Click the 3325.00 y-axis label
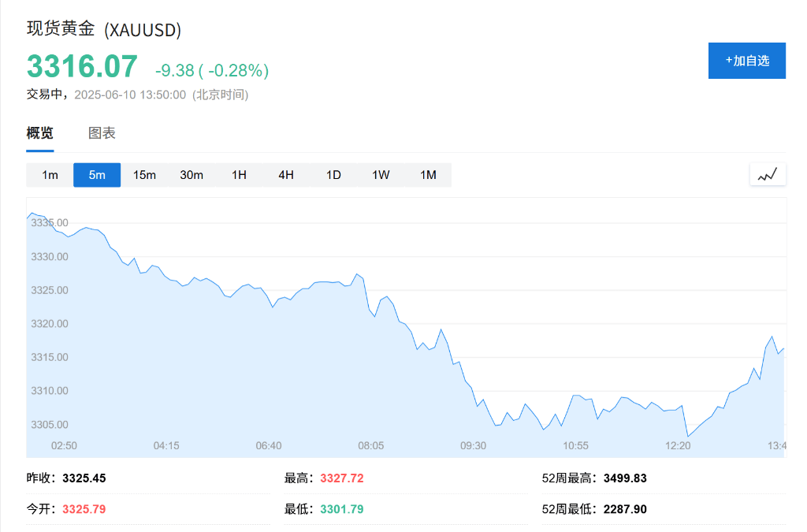The height and width of the screenshot is (532, 807). click(x=50, y=290)
